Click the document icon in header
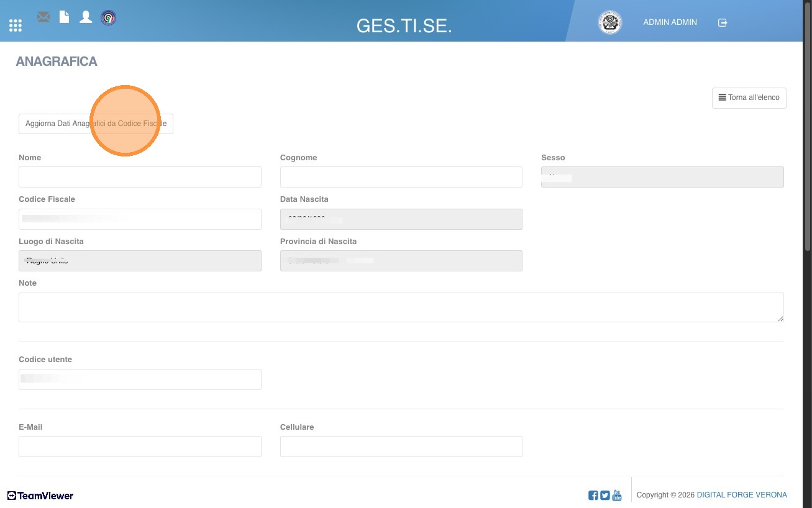Image resolution: width=812 pixels, height=508 pixels. (64, 17)
